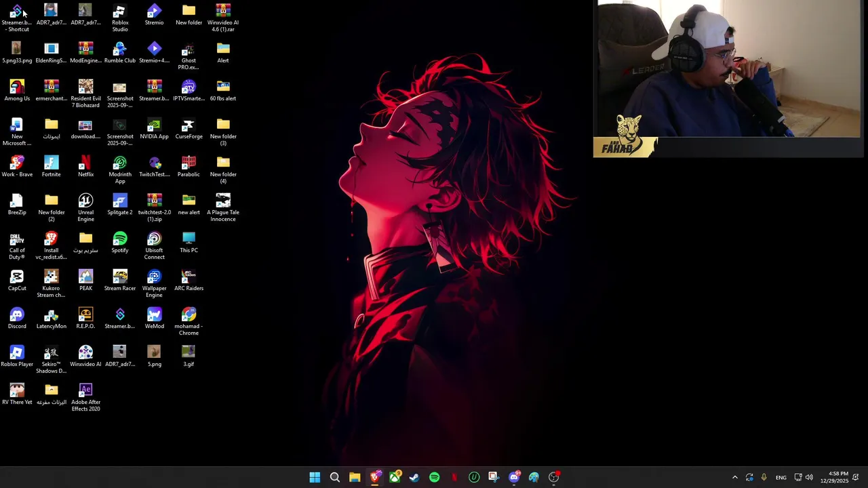Screen dimensions: 868x488
Task: Open the mohamad - Chrome shortcut
Action: click(x=189, y=321)
